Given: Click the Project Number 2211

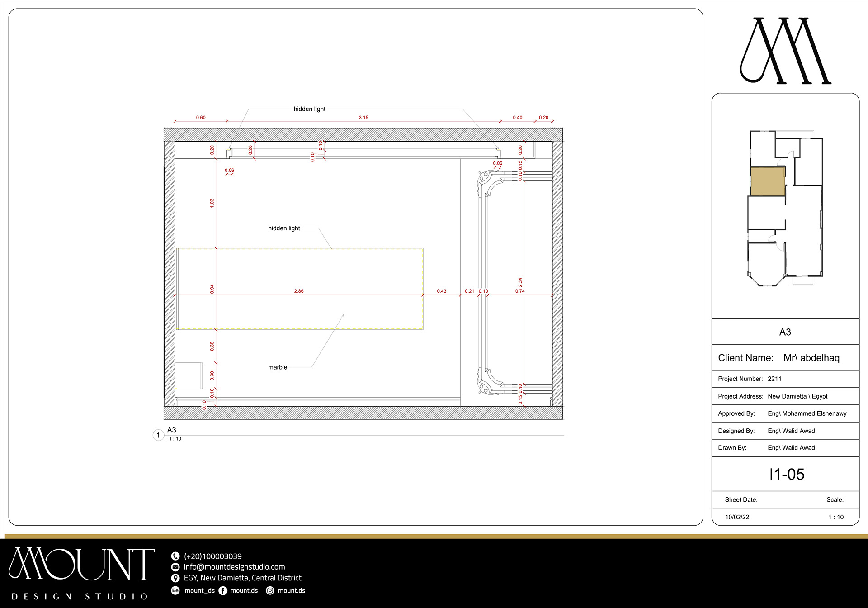Looking at the screenshot, I should click(x=774, y=379).
